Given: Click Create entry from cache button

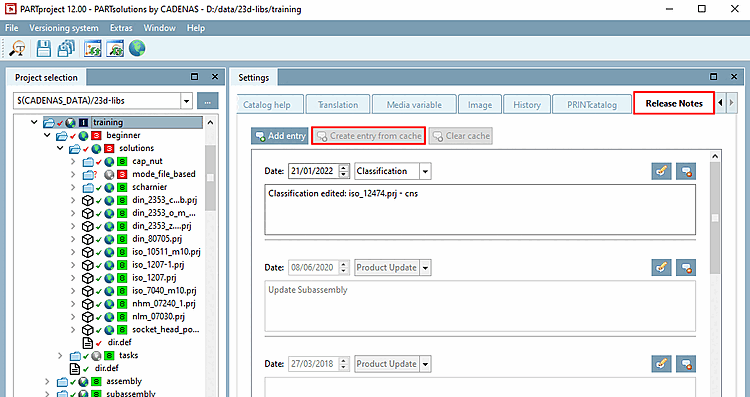Looking at the screenshot, I should pyautogui.click(x=368, y=136).
